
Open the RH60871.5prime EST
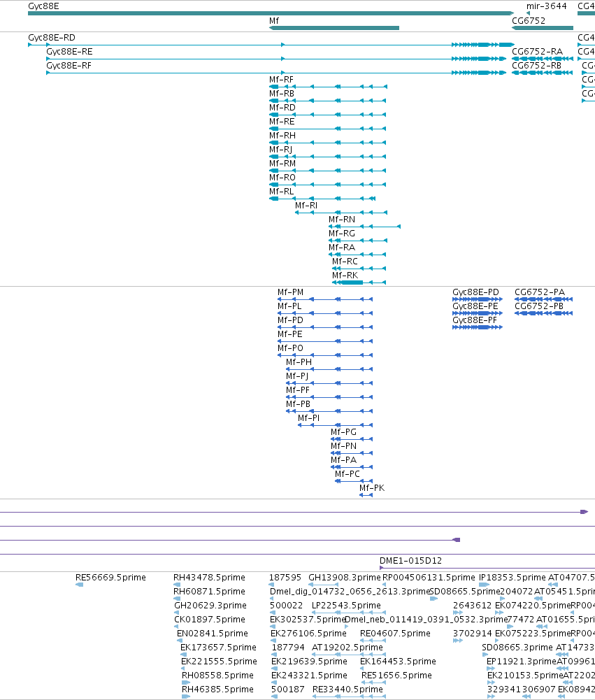[x=177, y=599]
